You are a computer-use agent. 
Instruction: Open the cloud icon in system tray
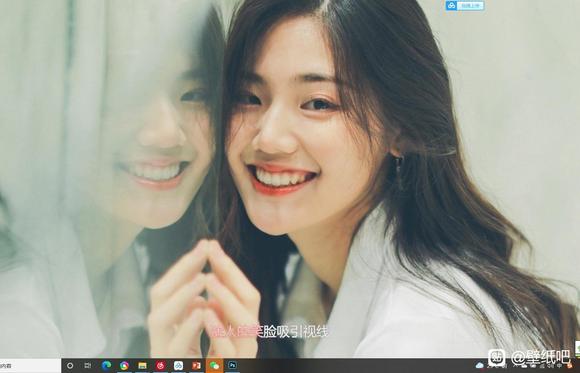(480, 366)
